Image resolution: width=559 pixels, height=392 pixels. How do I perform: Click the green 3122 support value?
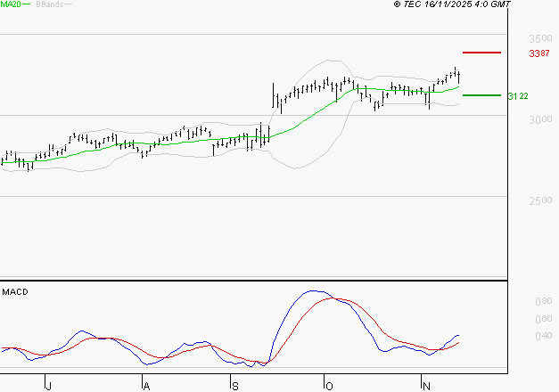pos(518,96)
